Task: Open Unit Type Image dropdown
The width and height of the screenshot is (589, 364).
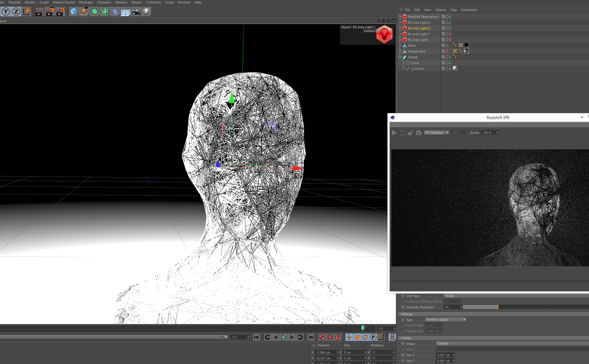Action: point(516,296)
